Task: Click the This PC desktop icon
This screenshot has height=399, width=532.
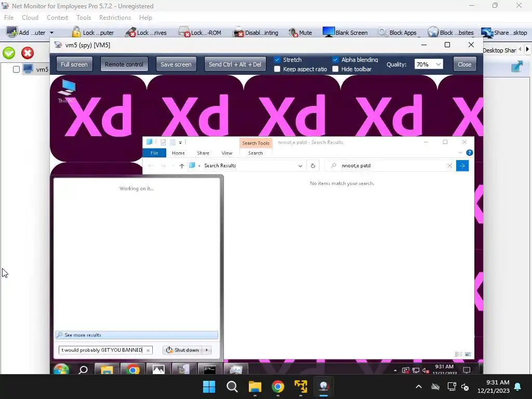Action: click(x=66, y=91)
